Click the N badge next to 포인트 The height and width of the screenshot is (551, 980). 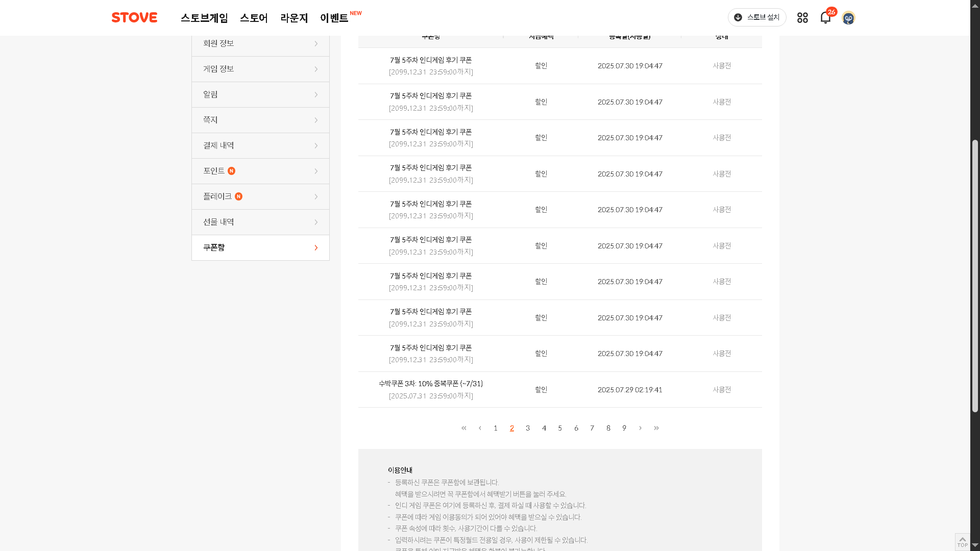(x=231, y=171)
